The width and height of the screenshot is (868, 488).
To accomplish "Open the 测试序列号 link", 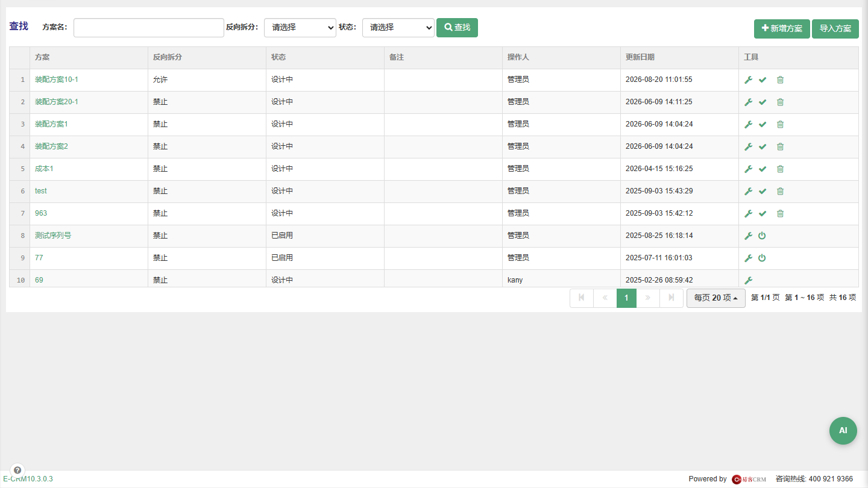I will pos(53,236).
